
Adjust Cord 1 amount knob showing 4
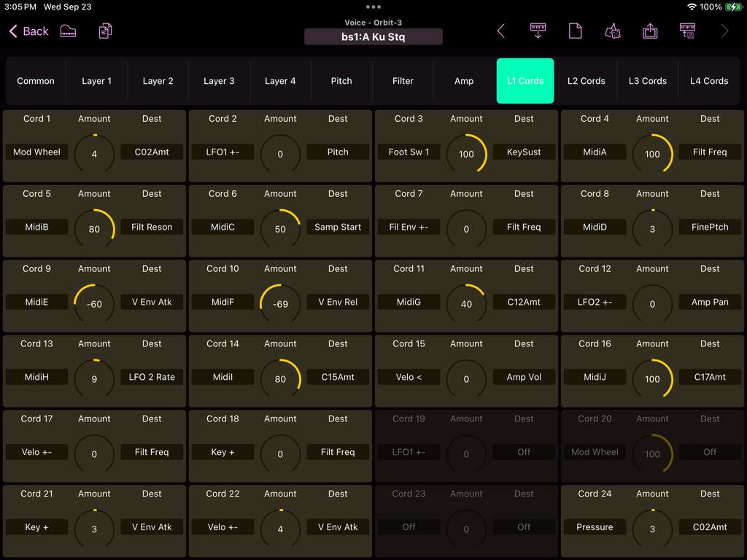coord(94,154)
